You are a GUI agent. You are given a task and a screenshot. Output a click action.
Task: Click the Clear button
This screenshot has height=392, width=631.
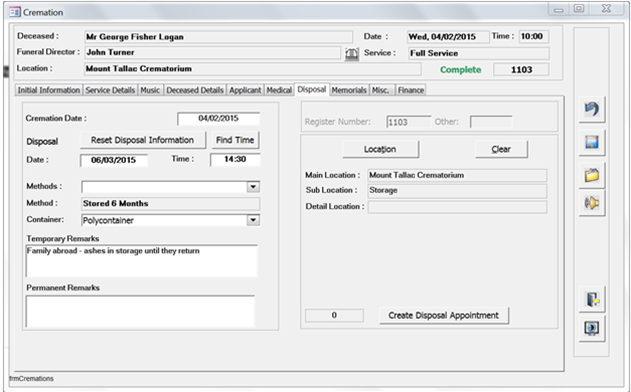click(501, 149)
